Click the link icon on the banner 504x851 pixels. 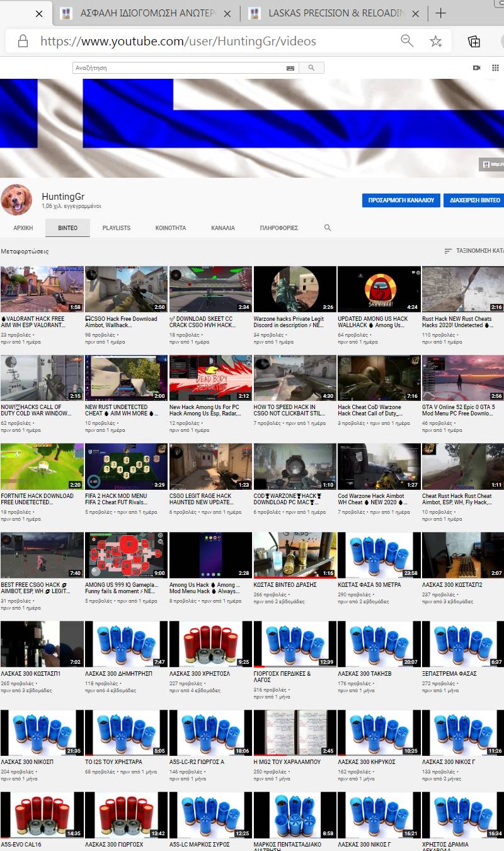(487, 165)
